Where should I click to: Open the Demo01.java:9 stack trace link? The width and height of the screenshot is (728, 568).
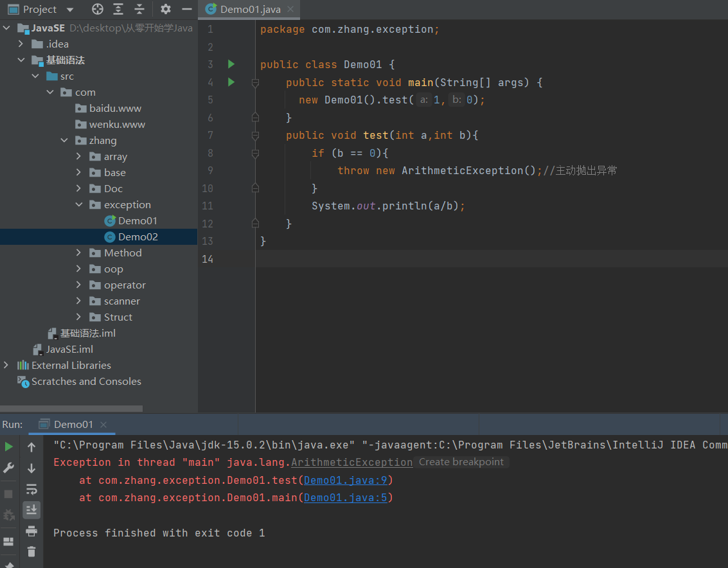pyautogui.click(x=346, y=480)
